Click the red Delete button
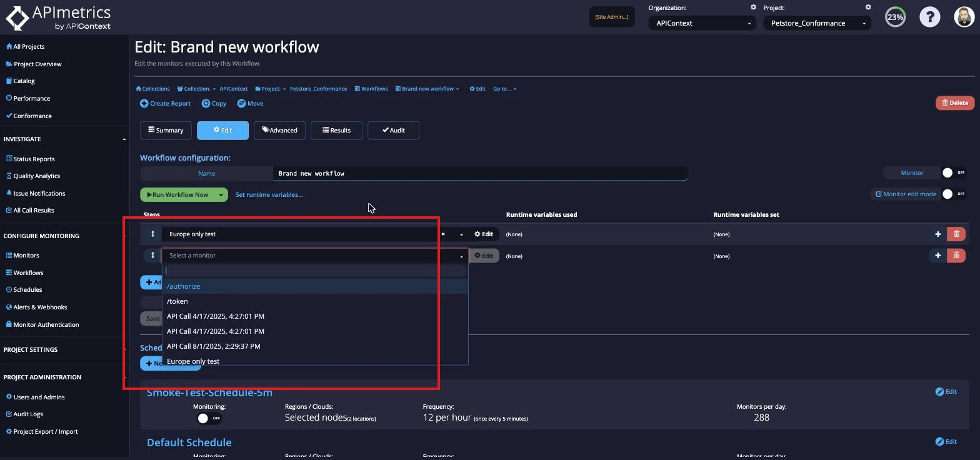 tap(954, 102)
